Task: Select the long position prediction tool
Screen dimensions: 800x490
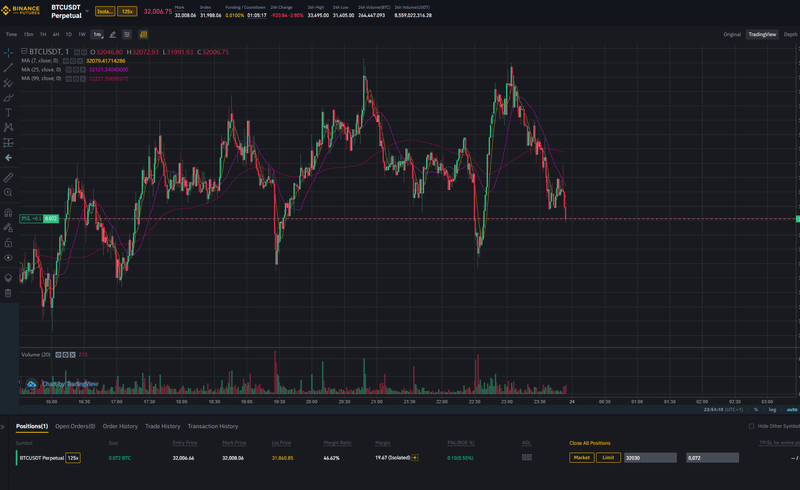Action: pos(8,142)
